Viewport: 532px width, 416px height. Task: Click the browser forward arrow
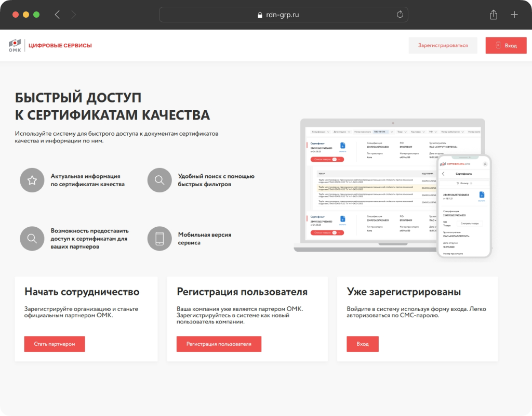pyautogui.click(x=74, y=15)
